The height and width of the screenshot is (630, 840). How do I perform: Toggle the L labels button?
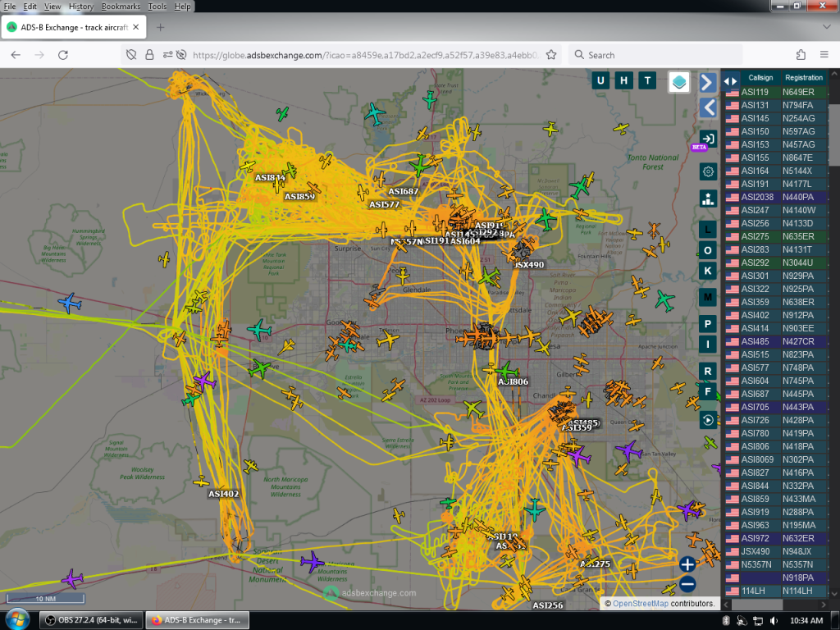(708, 231)
